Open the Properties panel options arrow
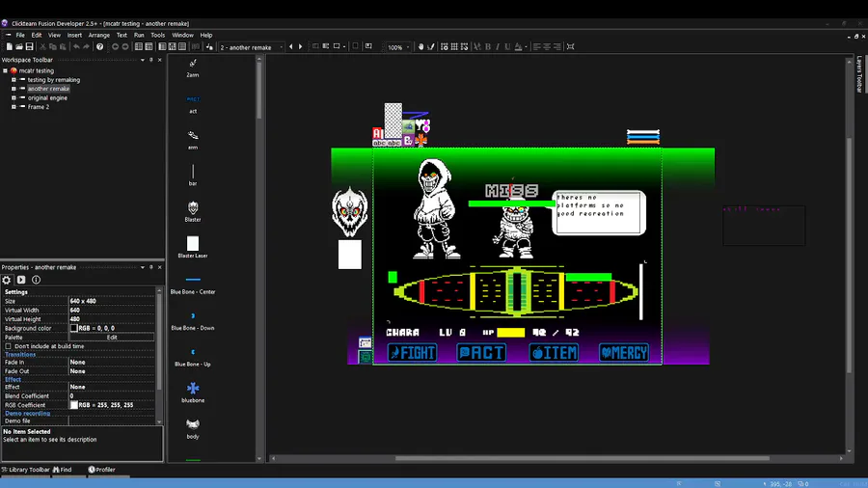This screenshot has width=868, height=488. (143, 267)
